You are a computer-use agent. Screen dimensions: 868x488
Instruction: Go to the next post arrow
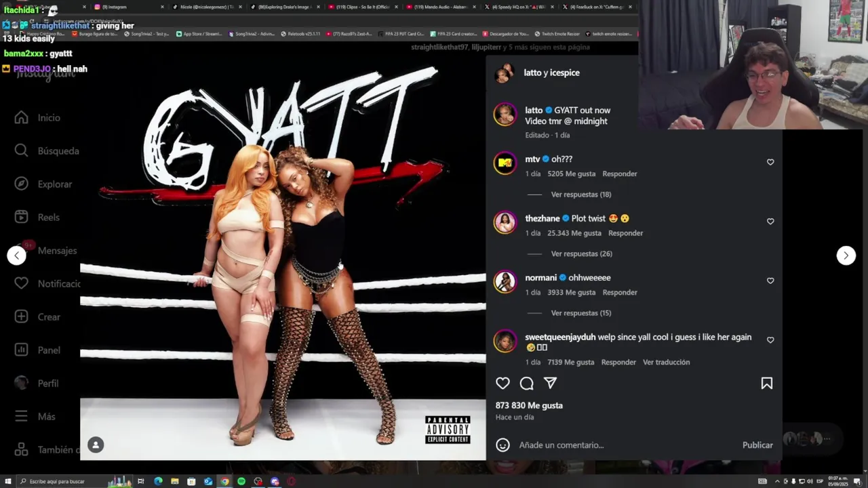point(846,256)
